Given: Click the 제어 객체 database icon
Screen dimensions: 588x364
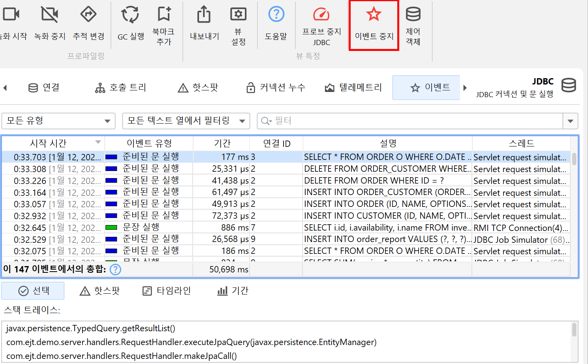Looking at the screenshot, I should pos(413,15).
